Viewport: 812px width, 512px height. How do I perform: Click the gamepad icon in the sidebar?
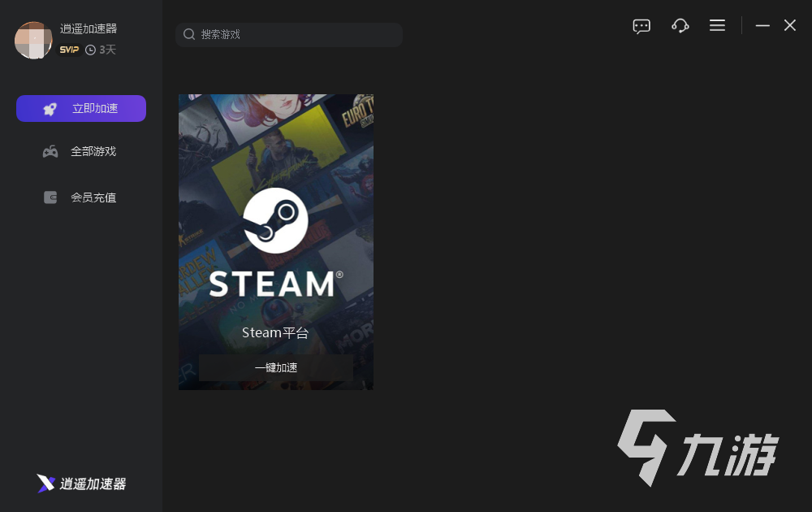pyautogui.click(x=50, y=152)
